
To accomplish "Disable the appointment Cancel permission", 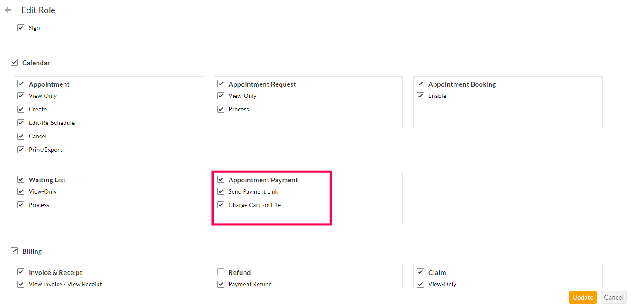I will pos(21,136).
